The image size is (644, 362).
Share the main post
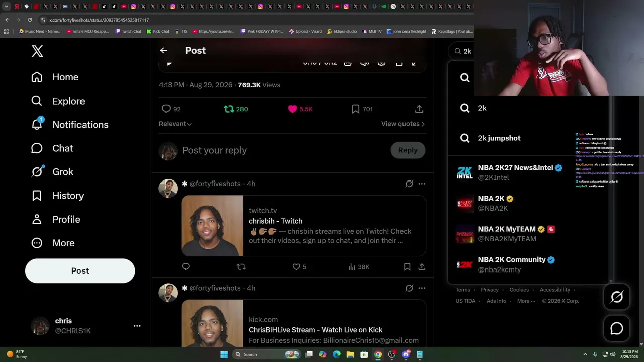click(419, 109)
